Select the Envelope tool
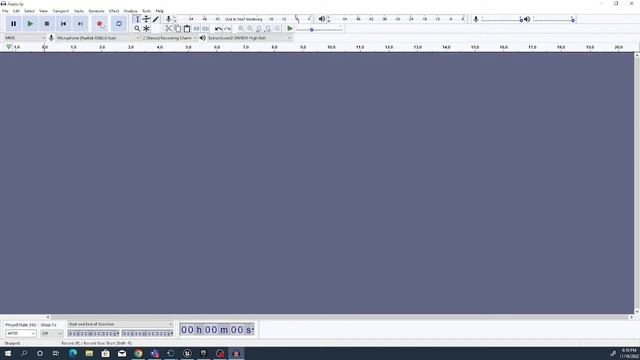Image resolution: width=640 pixels, height=360 pixels. pyautogui.click(x=147, y=19)
